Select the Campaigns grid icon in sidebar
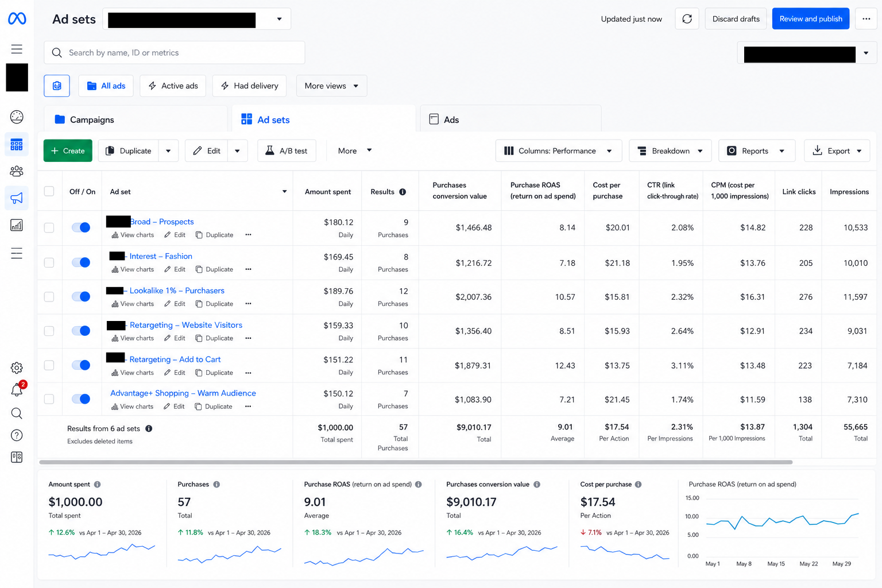The height and width of the screenshot is (588, 882). click(17, 145)
